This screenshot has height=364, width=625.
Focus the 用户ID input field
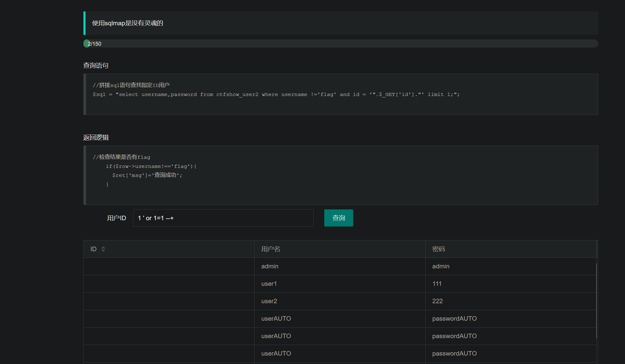(x=223, y=218)
